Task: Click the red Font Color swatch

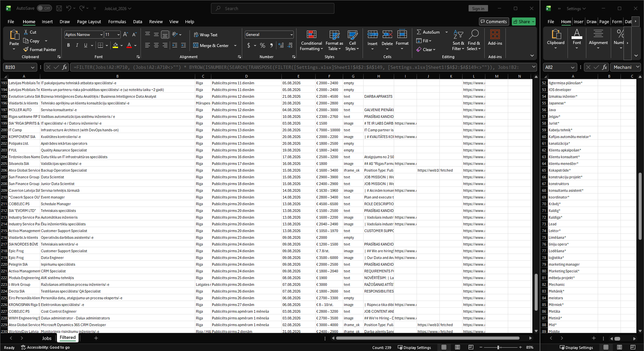Action: 129,45
